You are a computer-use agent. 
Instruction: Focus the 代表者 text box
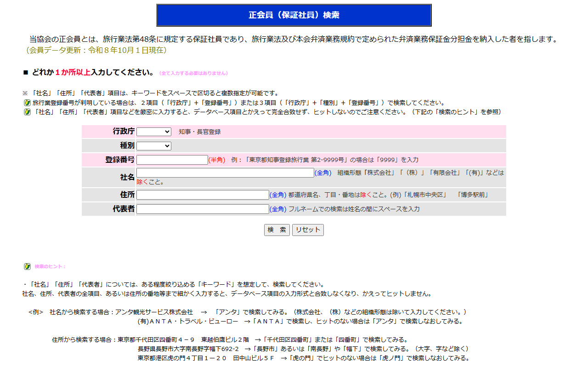click(203, 209)
